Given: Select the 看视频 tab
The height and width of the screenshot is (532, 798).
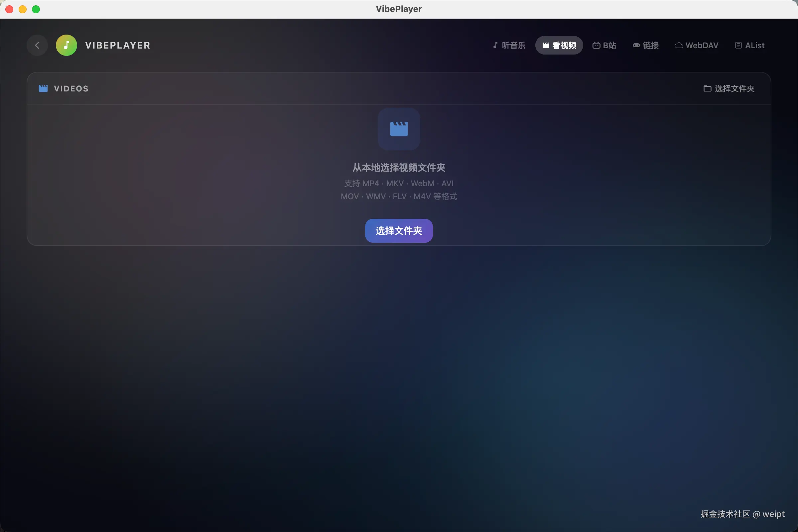Looking at the screenshot, I should (x=564, y=45).
